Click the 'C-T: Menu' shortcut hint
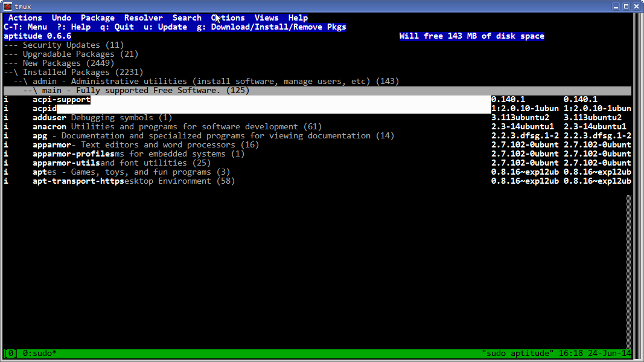 25,27
